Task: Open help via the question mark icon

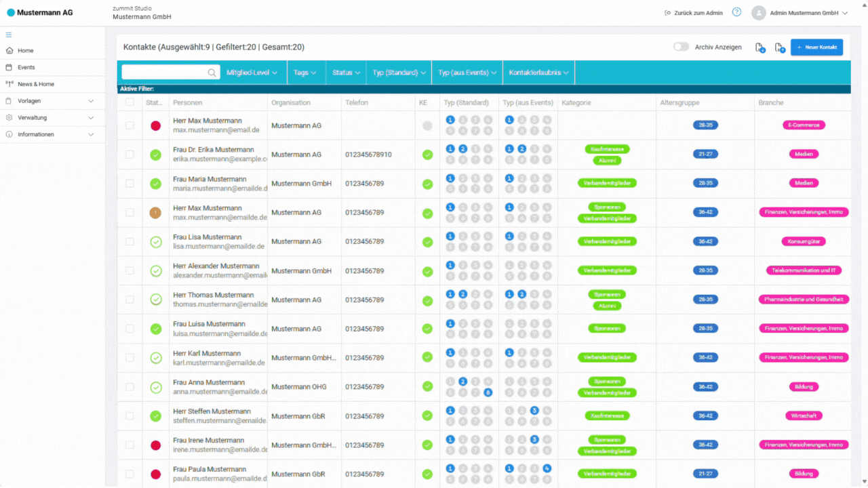Action: 737,12
